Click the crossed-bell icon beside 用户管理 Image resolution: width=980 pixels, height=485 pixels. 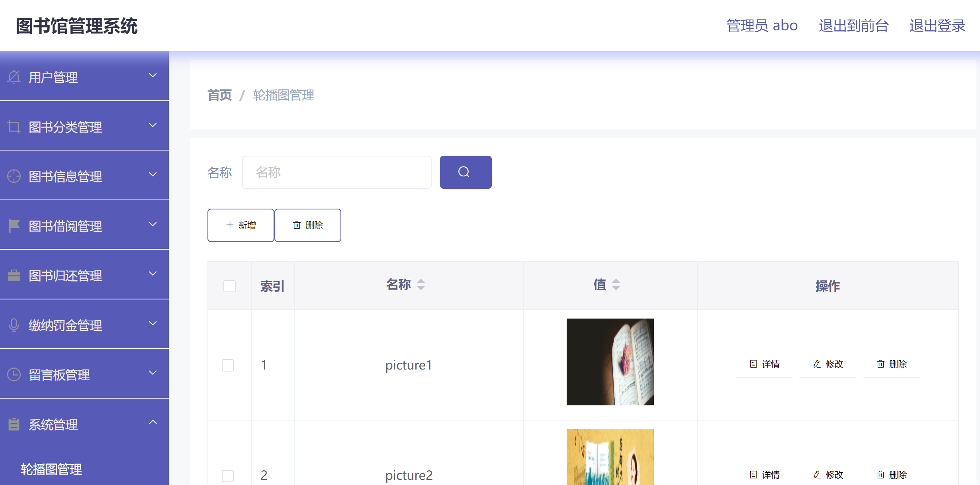pyautogui.click(x=14, y=77)
